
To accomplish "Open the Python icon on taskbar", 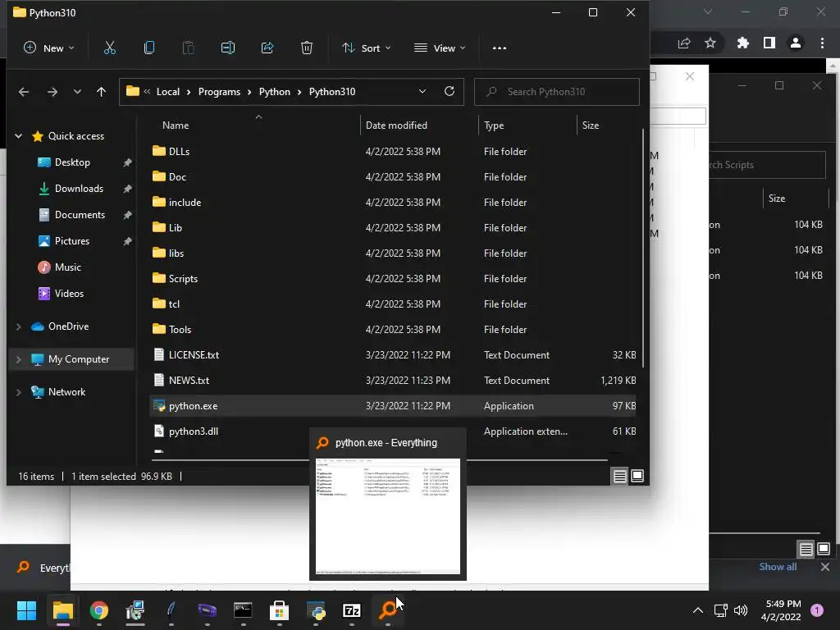I will tap(316, 610).
